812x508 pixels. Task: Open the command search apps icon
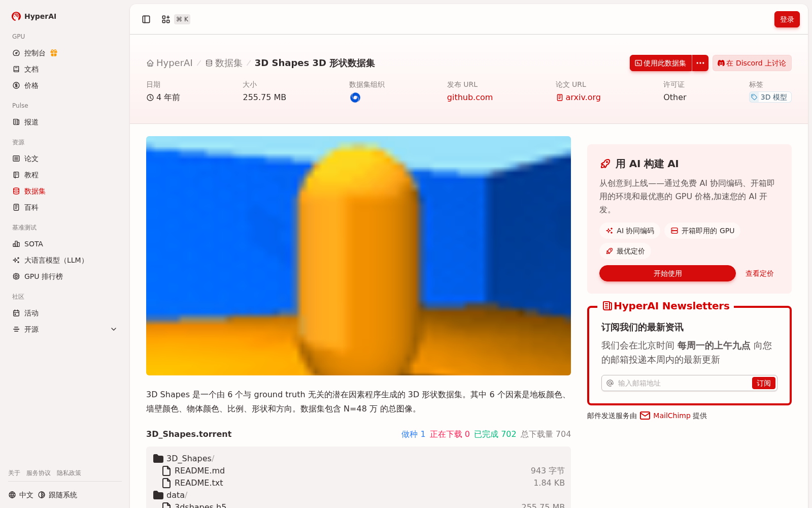point(166,19)
